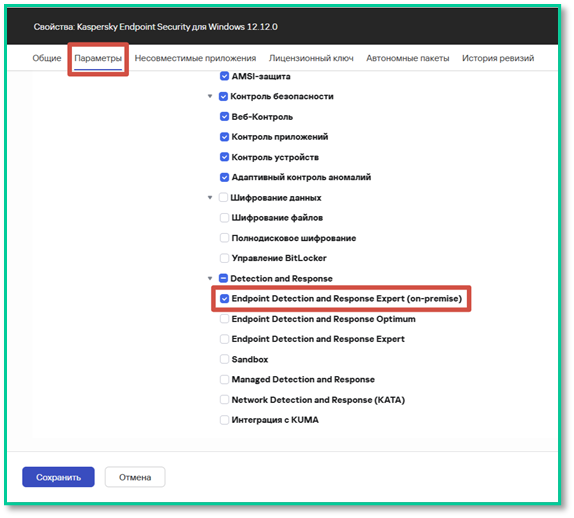Click the Network Detection and Response (KATA) label
Screen dimensions: 574x518
point(318,399)
